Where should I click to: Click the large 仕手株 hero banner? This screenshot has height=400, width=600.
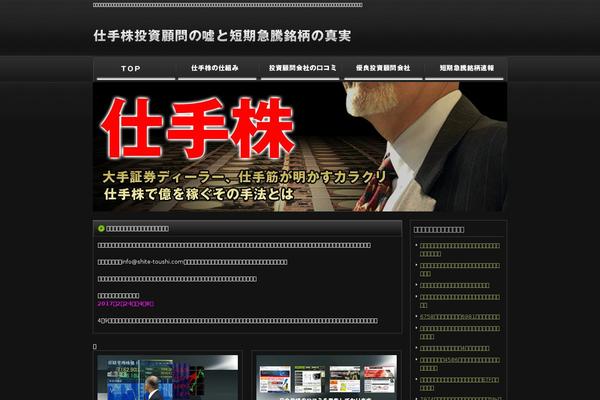(x=300, y=146)
